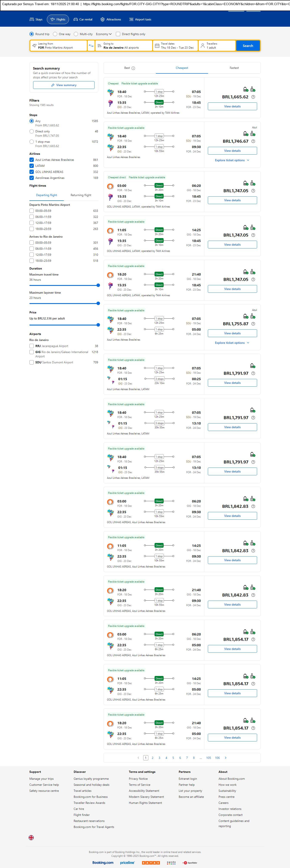This screenshot has height=868, width=290.
Task: Open the Travellers 1 adult selector
Action: pyautogui.click(x=217, y=46)
